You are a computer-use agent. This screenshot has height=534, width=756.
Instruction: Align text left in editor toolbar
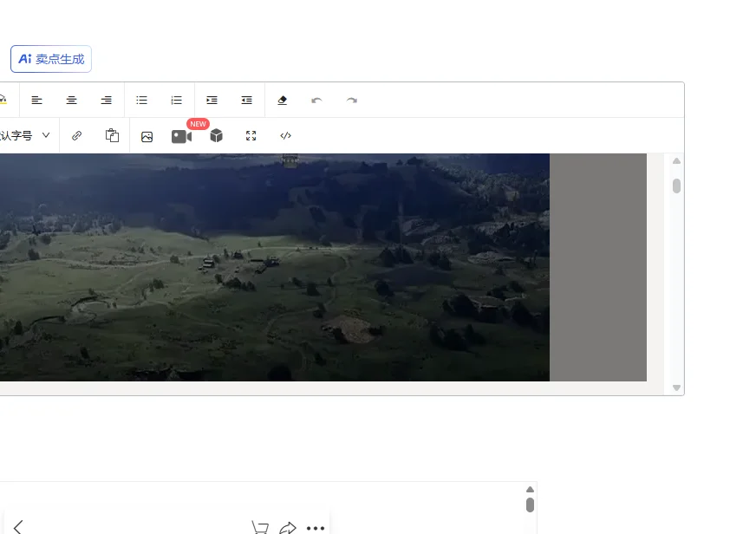(36, 101)
